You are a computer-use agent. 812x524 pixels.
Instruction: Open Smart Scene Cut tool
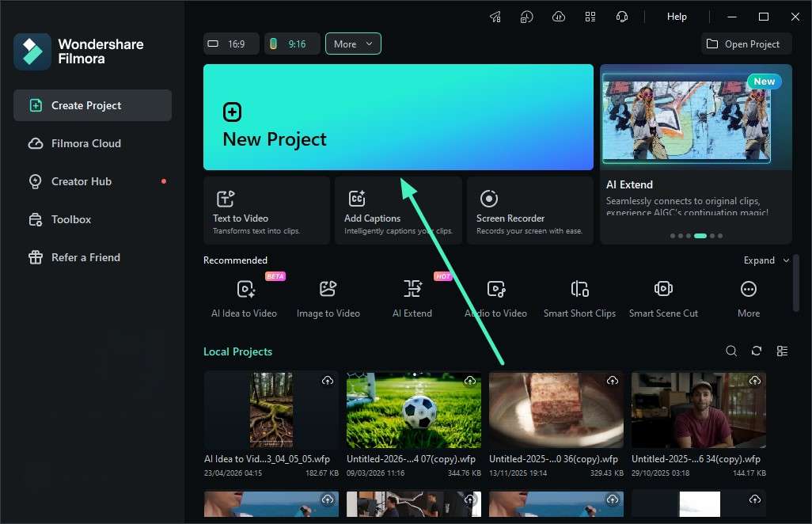point(663,298)
